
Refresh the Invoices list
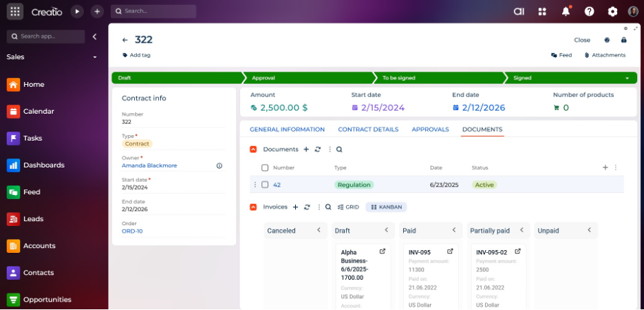tap(307, 207)
